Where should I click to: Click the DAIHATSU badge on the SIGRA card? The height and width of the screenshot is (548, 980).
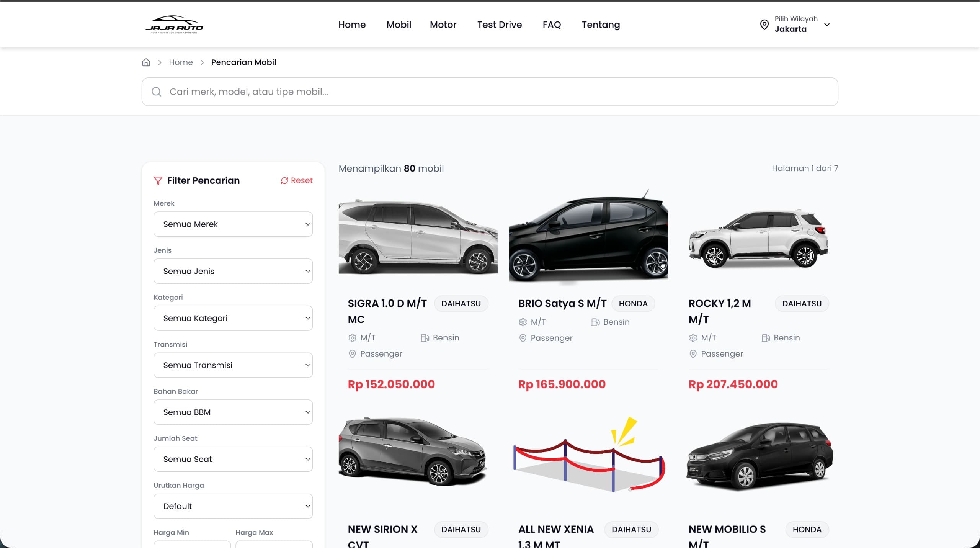pos(461,304)
